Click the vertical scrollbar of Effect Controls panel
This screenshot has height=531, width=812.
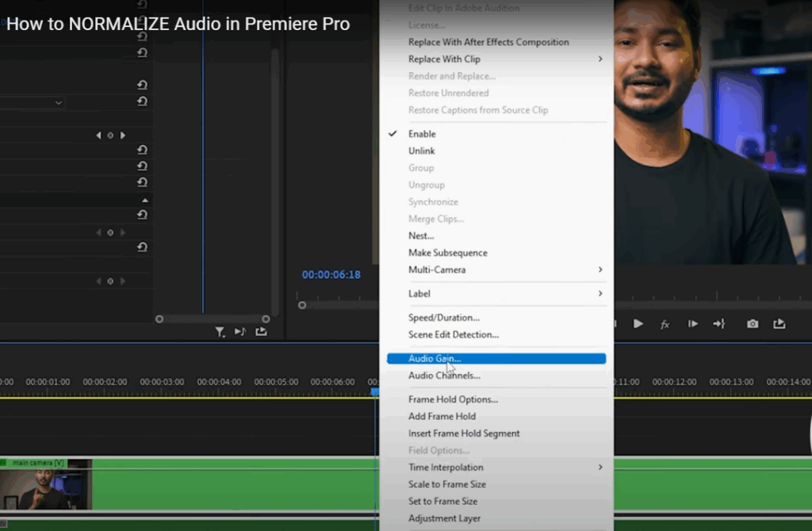click(x=275, y=181)
